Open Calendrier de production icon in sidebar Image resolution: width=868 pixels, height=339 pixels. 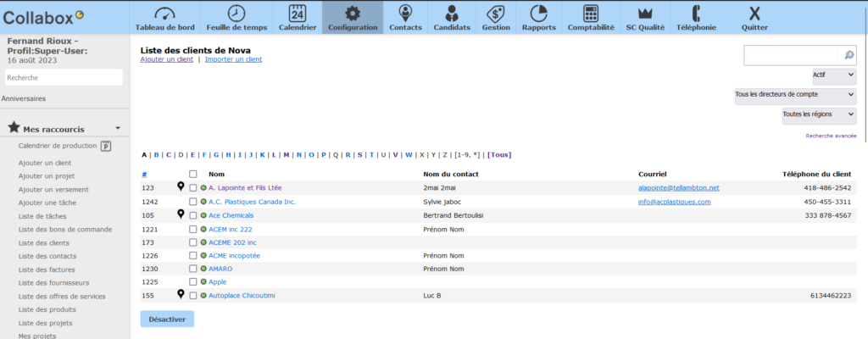(x=107, y=146)
